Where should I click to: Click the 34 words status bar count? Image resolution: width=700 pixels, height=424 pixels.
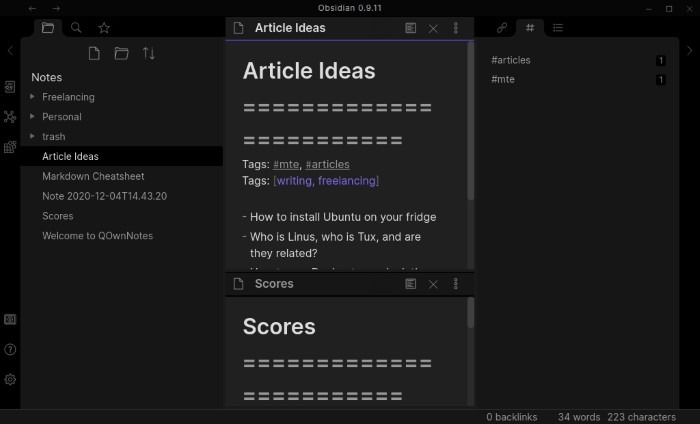tap(579, 417)
